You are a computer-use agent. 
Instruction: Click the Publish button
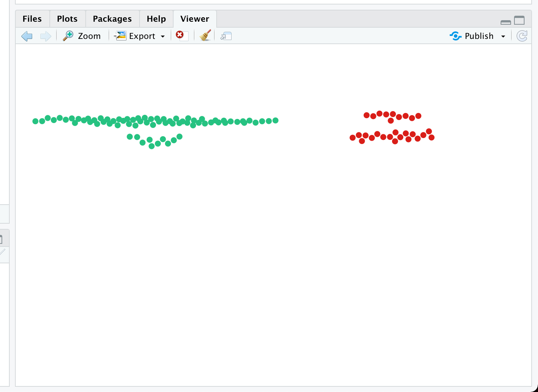(479, 36)
